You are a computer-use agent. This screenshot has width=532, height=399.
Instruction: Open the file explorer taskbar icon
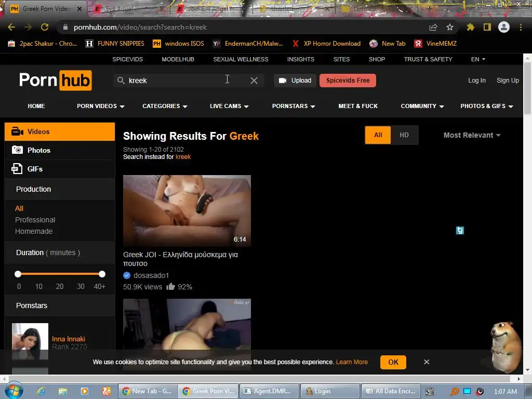click(x=63, y=391)
